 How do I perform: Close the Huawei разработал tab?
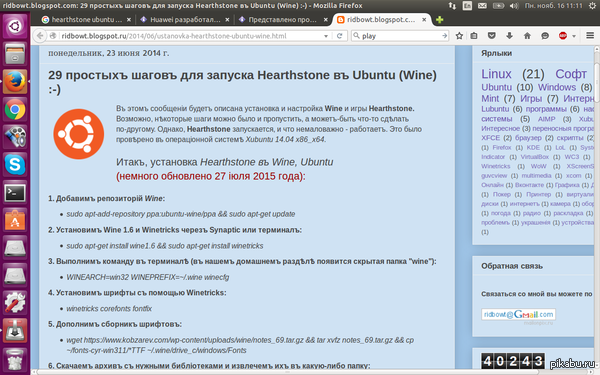point(227,20)
